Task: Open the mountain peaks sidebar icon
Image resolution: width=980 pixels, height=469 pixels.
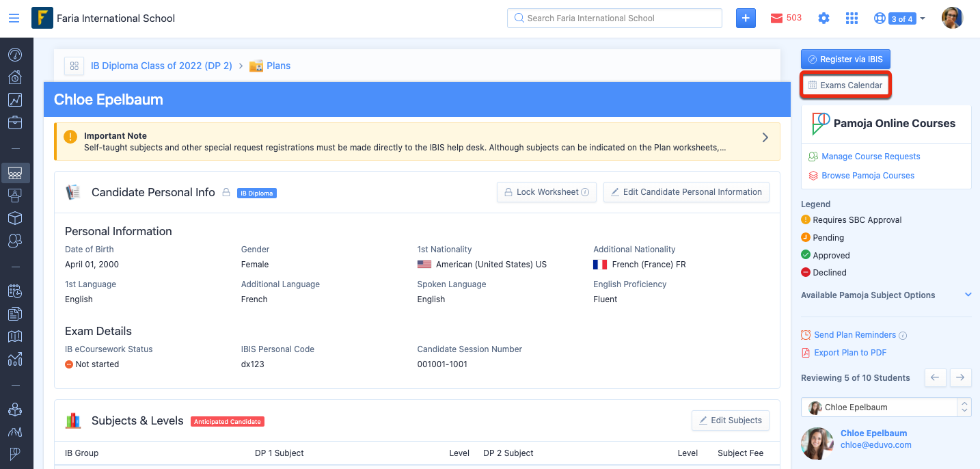Action: coord(15,431)
